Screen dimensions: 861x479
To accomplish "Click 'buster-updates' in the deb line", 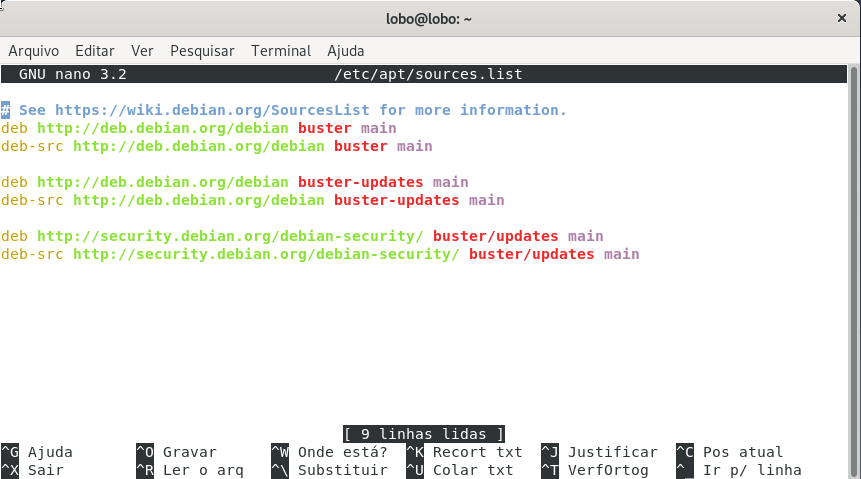I will pyautogui.click(x=361, y=182).
